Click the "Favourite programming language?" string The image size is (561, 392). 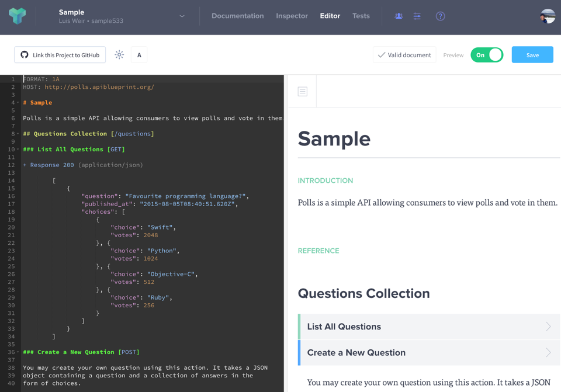click(x=186, y=196)
